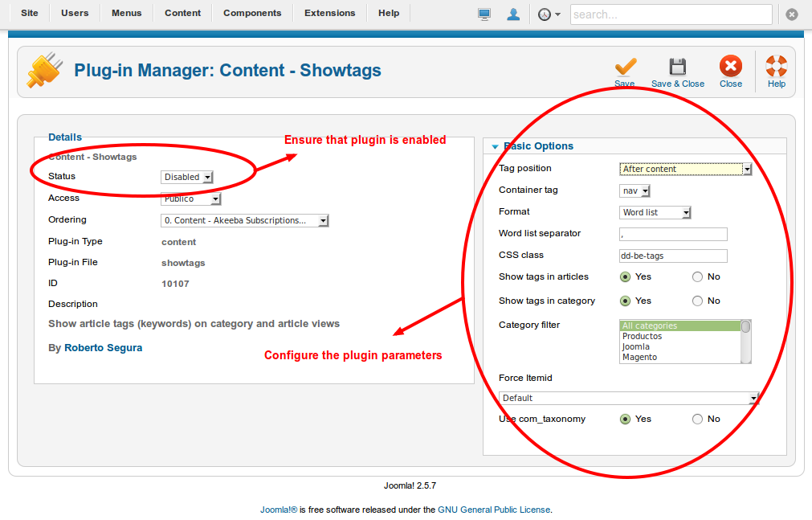Click the logged-in user icon
Screen dimensions: 812x520
512,13
